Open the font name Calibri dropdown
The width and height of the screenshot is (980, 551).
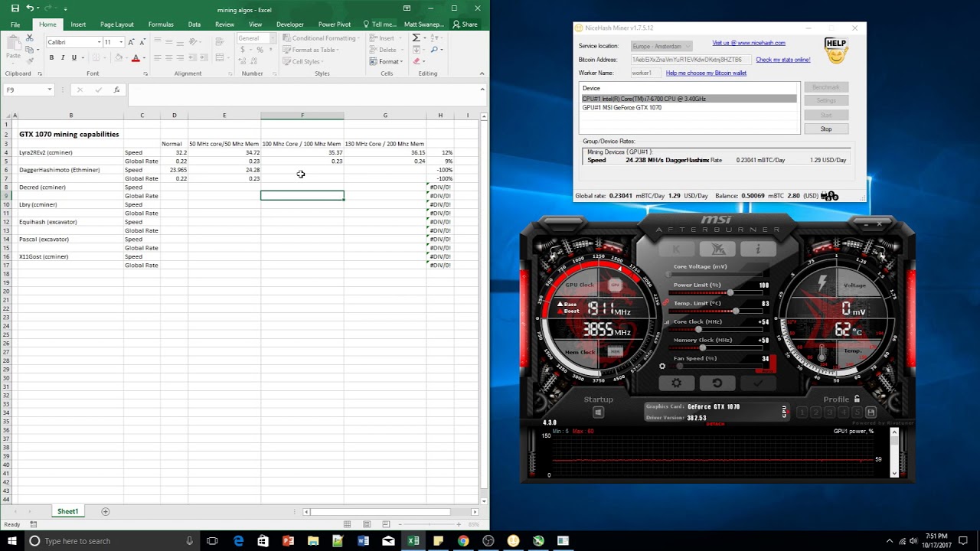99,42
